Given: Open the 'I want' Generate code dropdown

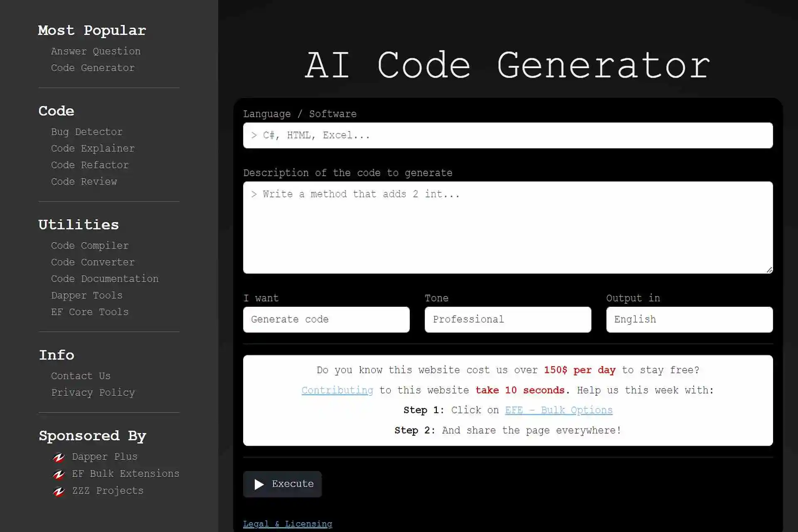Looking at the screenshot, I should click(326, 320).
